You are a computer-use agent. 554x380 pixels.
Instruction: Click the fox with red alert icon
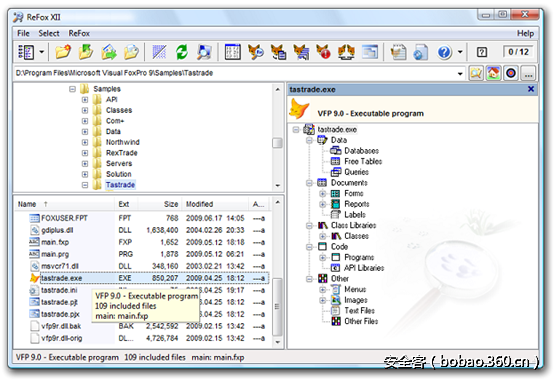point(323,52)
